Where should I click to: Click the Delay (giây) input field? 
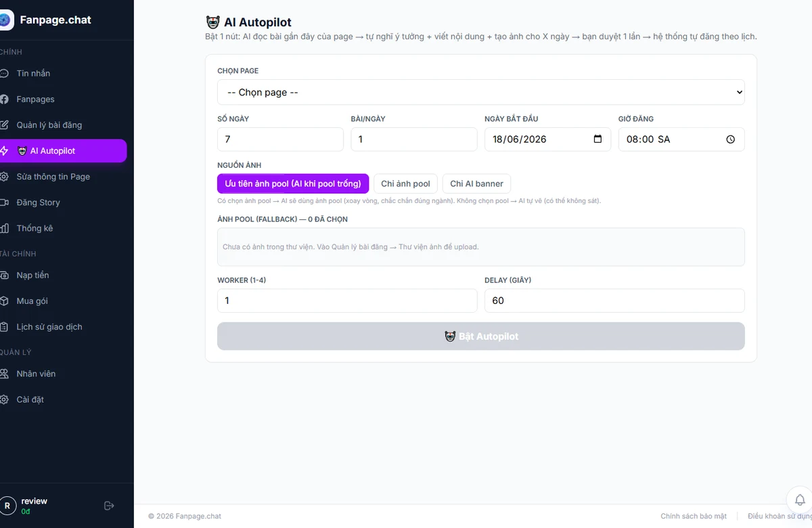coord(614,301)
